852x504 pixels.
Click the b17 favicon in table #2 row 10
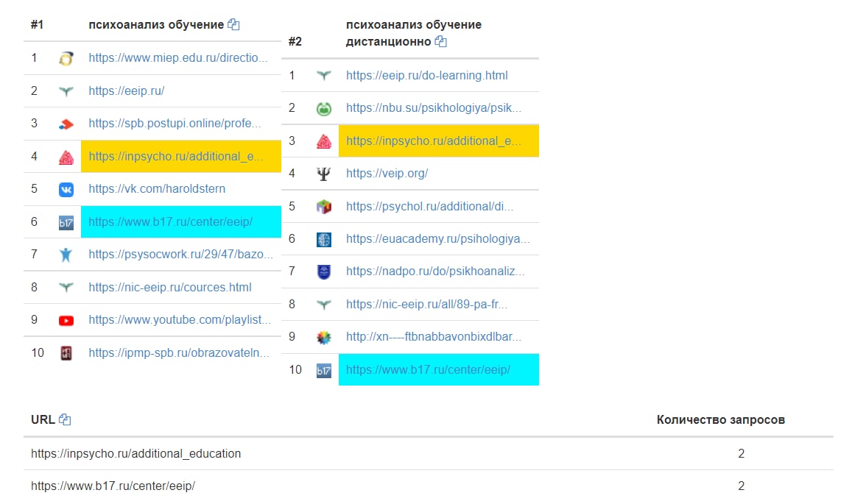tap(323, 370)
